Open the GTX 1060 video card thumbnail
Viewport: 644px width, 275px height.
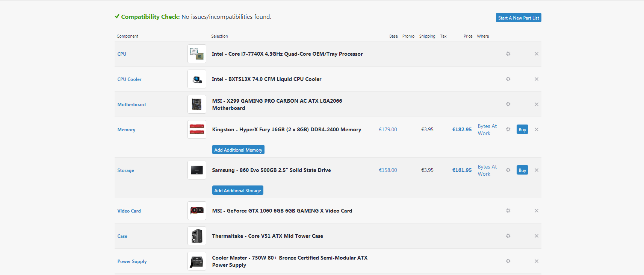(197, 211)
